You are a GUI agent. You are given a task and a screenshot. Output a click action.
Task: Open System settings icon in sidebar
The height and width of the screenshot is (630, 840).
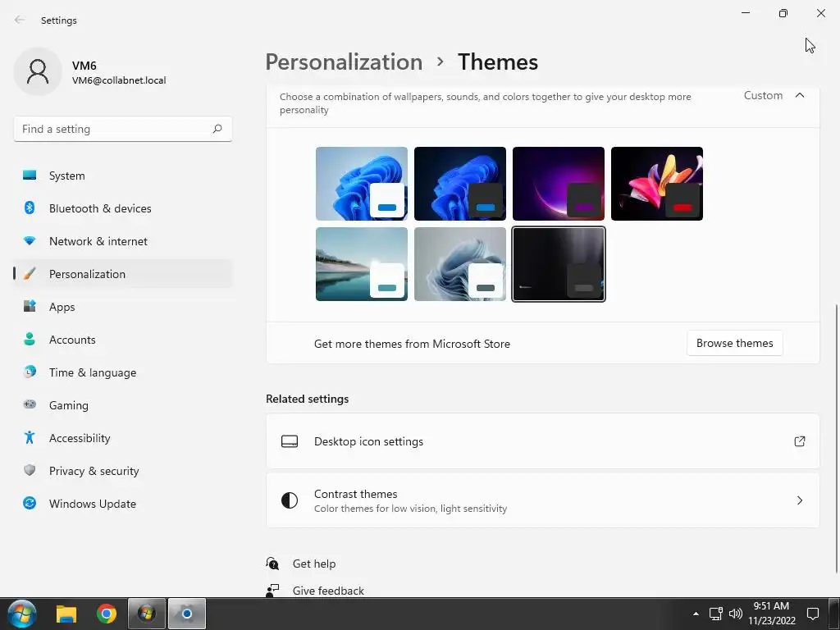click(x=30, y=176)
